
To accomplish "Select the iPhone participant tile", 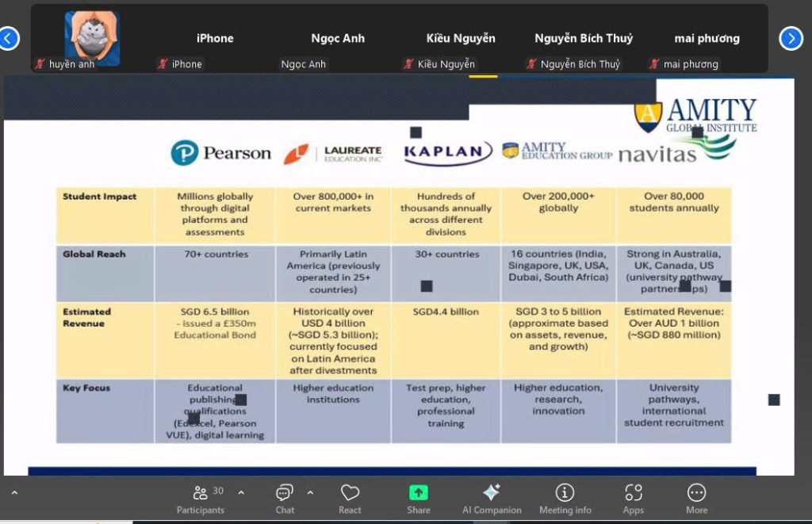I will (215, 39).
